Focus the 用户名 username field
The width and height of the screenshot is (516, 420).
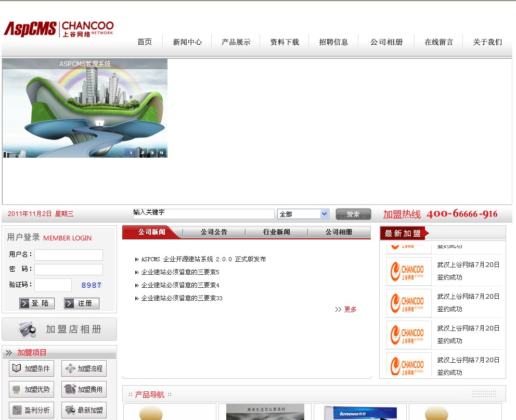(x=69, y=255)
